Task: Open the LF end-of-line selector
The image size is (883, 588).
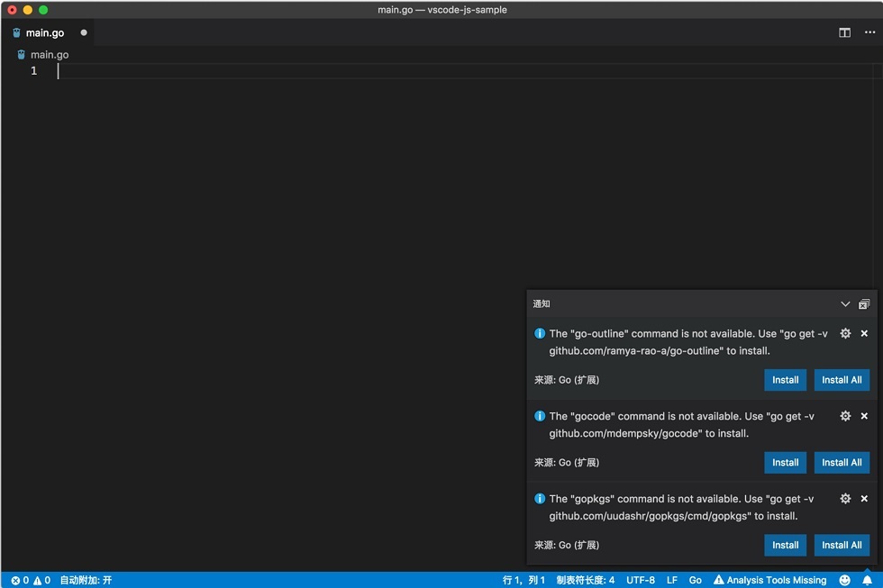Action: [672, 580]
